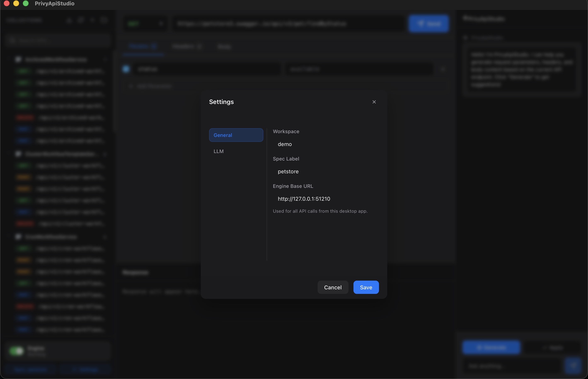This screenshot has height=379, width=588.
Task: Uncheck the status parameter checkbox
Action: point(126,69)
